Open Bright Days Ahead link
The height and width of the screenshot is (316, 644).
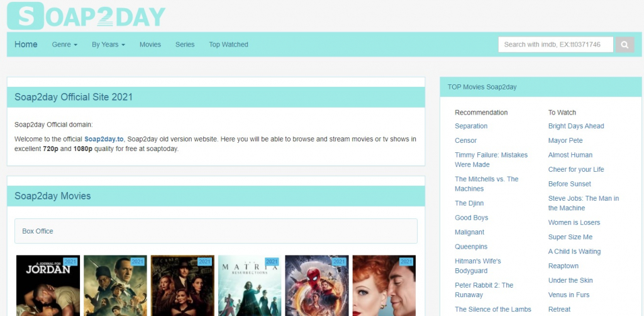(x=576, y=126)
